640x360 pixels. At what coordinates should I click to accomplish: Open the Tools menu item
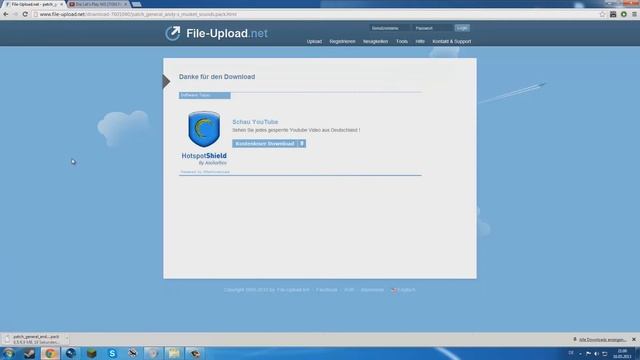pyautogui.click(x=402, y=42)
